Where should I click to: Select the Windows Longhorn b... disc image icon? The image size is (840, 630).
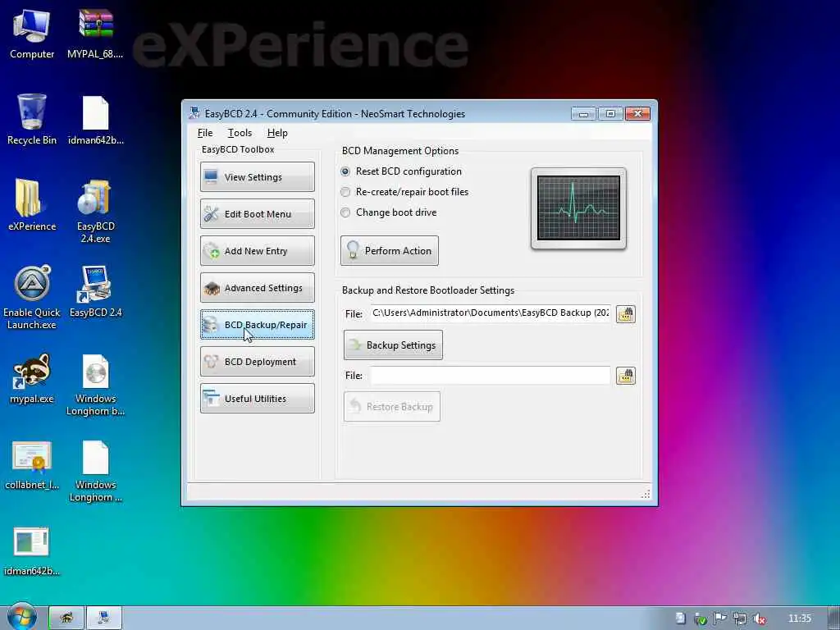[x=95, y=384]
